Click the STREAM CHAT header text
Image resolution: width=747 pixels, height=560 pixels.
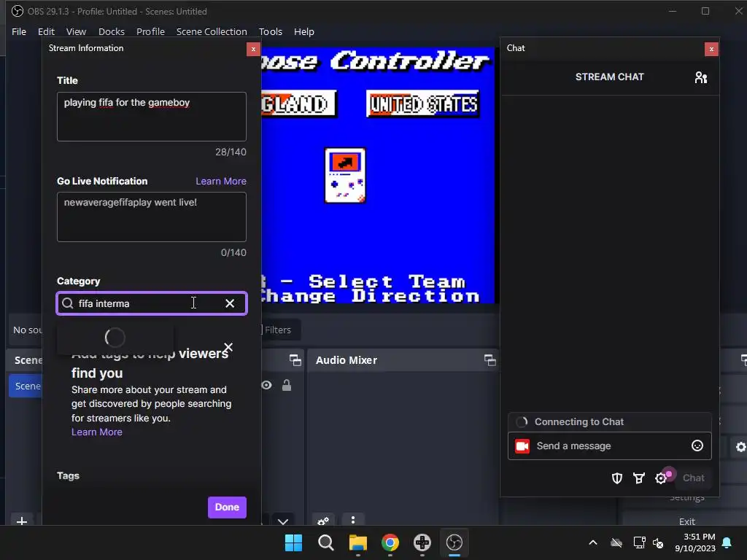(x=609, y=77)
